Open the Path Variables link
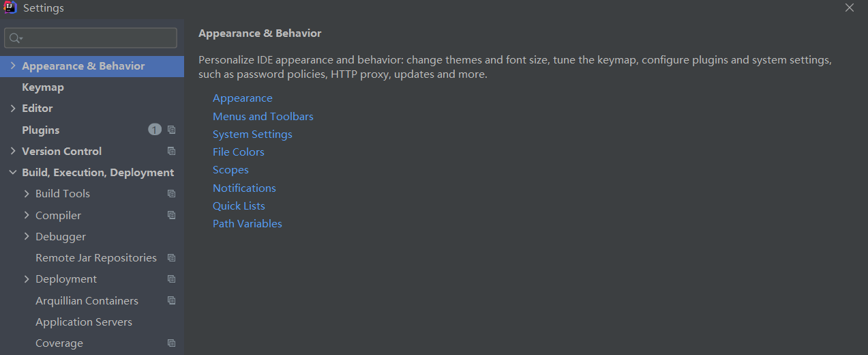 [248, 223]
